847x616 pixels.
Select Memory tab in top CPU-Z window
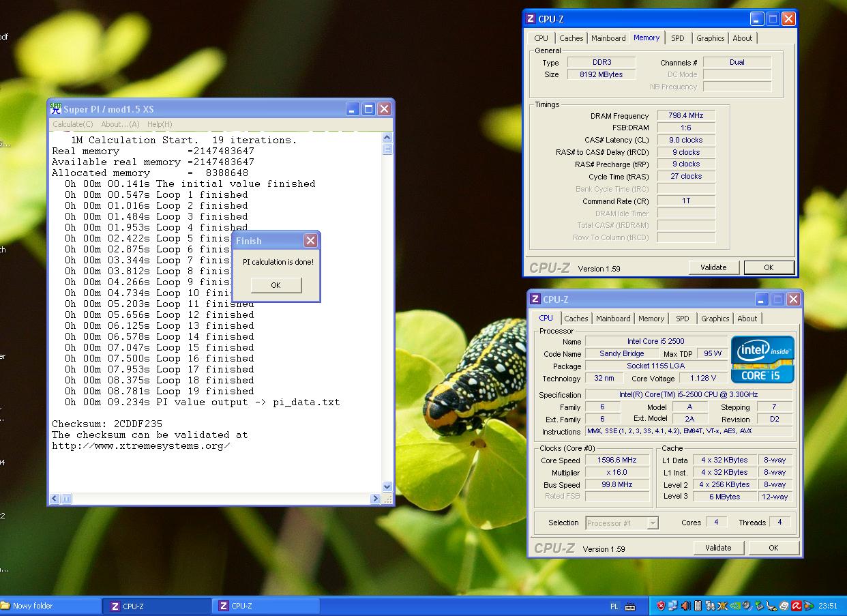(x=647, y=38)
